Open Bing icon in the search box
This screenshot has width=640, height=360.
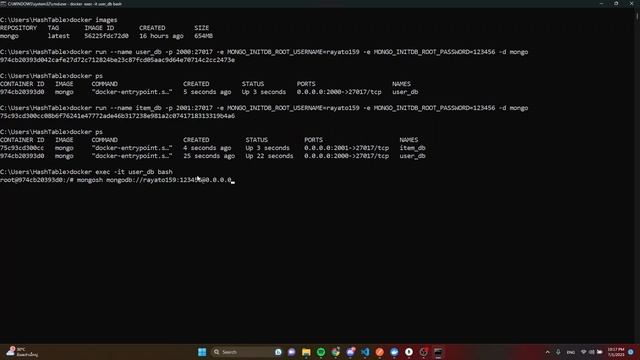click(x=278, y=352)
